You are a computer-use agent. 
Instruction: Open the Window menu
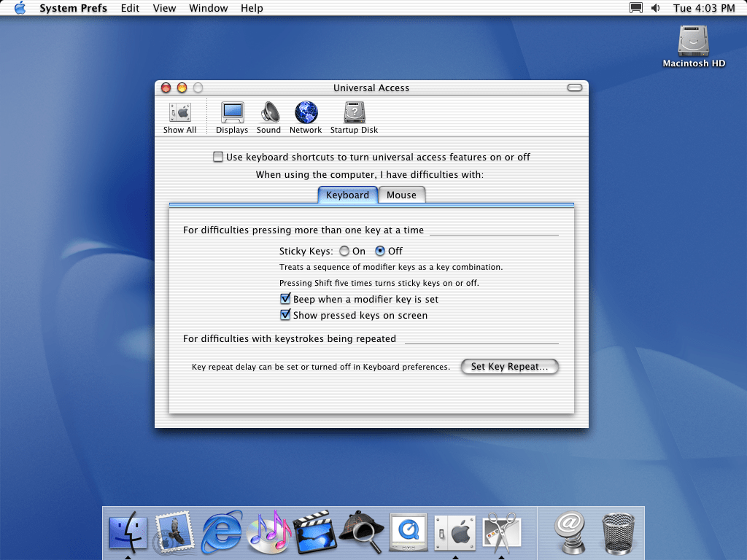tap(208, 8)
